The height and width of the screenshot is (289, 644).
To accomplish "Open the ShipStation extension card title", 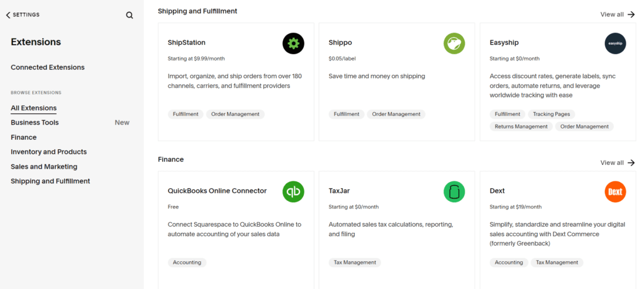I will click(x=186, y=42).
